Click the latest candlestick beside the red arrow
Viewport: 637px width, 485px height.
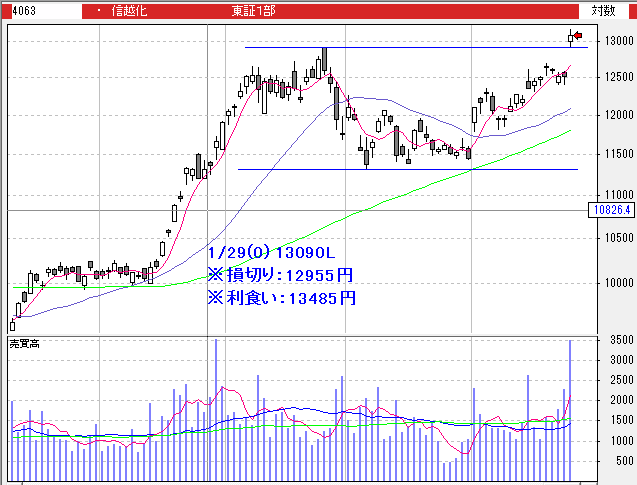pos(571,38)
